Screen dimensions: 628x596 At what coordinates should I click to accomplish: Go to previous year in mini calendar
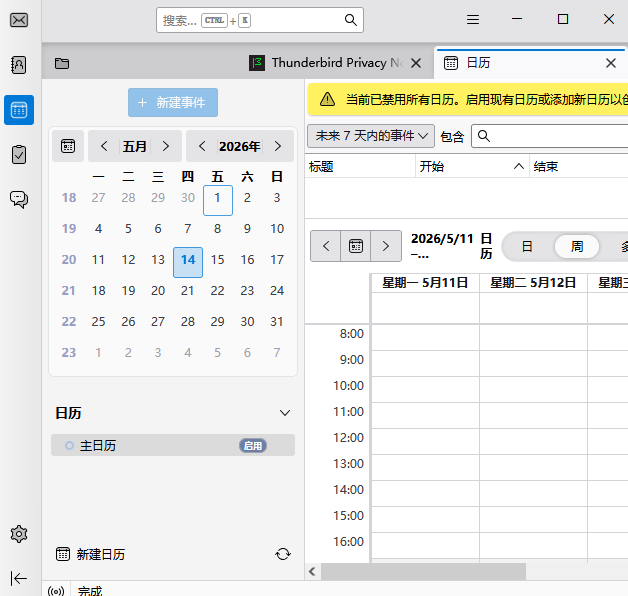tap(202, 146)
